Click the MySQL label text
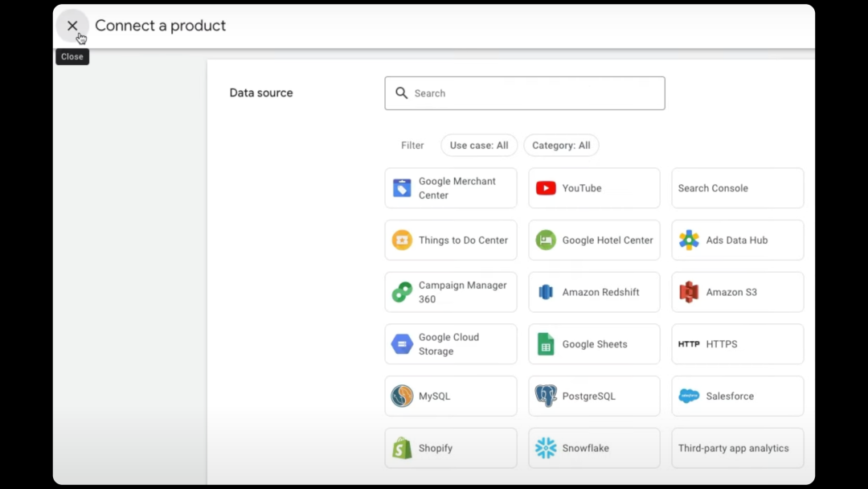868x489 pixels. tap(434, 396)
